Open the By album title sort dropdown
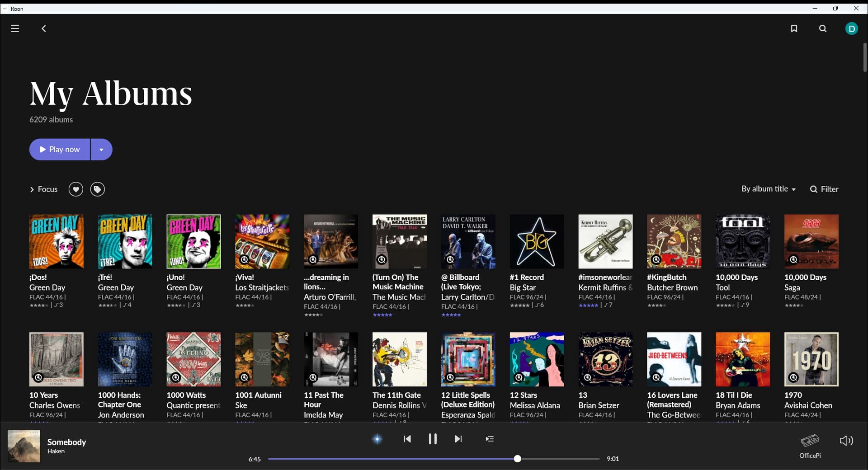The height and width of the screenshot is (470, 868). pyautogui.click(x=768, y=189)
